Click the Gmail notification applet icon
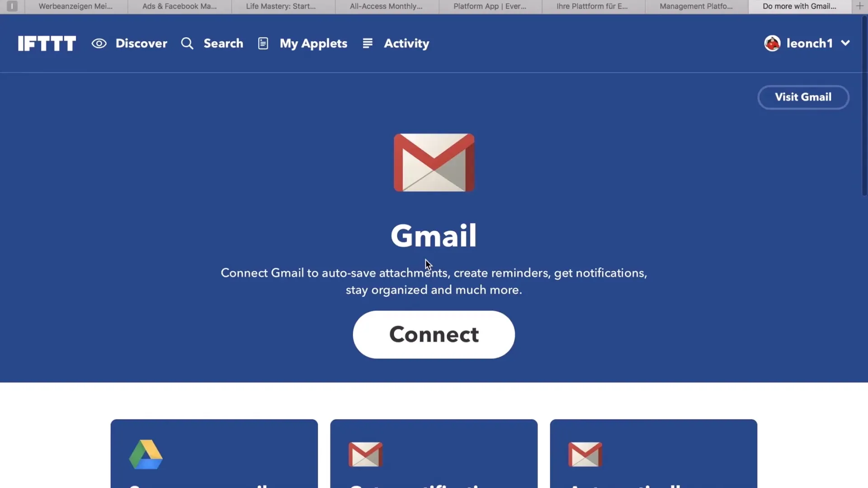Image resolution: width=868 pixels, height=488 pixels. pos(365,454)
